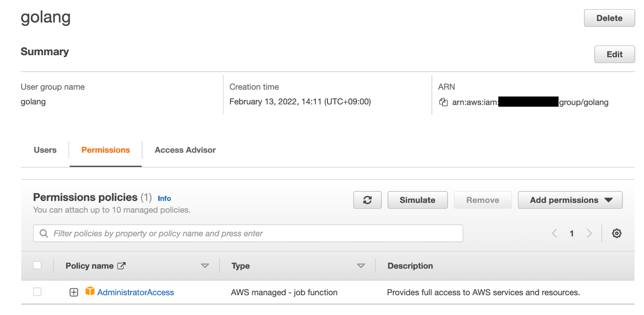Click the ARN text ending group/golang
644x315 pixels.
coord(530,103)
